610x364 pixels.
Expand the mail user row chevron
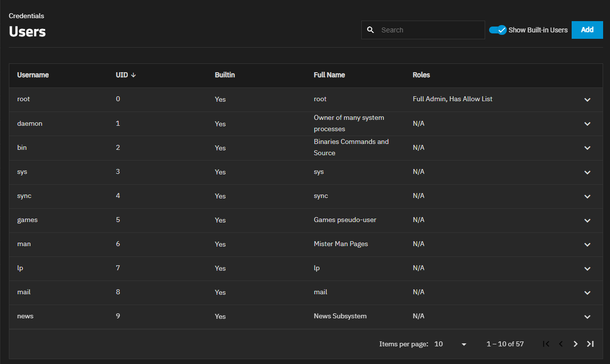point(587,293)
